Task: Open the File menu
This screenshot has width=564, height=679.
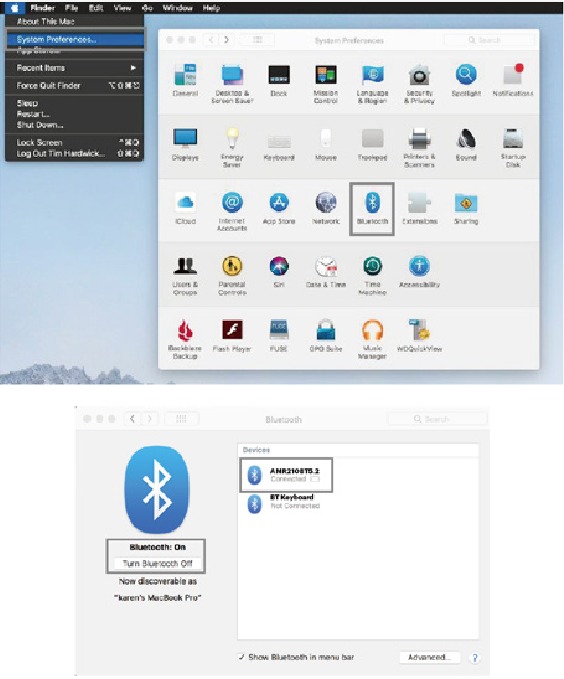Action: coord(71,7)
